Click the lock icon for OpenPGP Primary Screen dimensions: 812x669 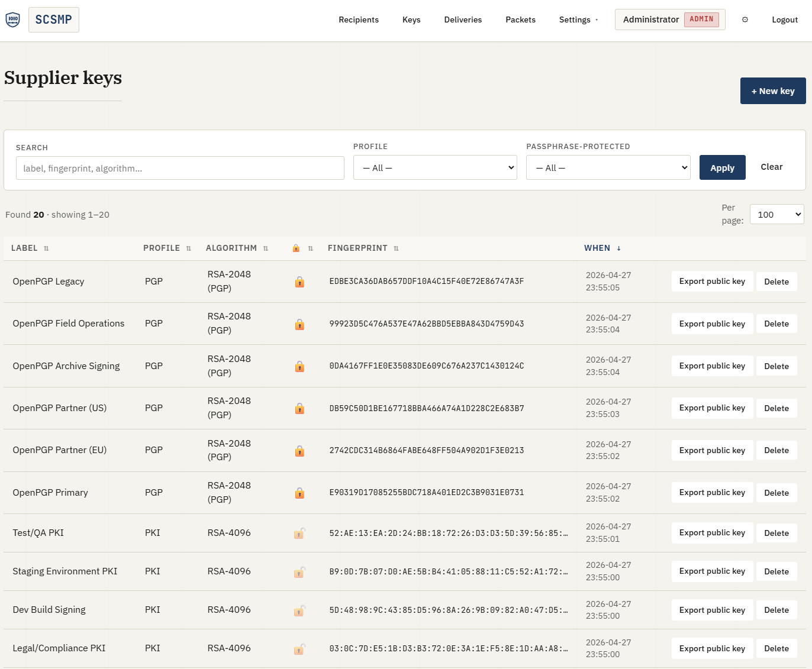click(299, 493)
